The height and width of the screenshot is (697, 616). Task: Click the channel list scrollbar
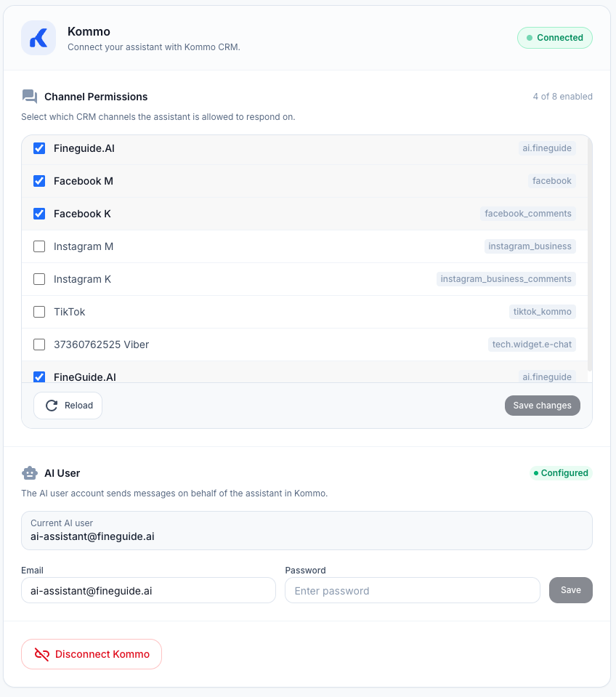coord(589,254)
